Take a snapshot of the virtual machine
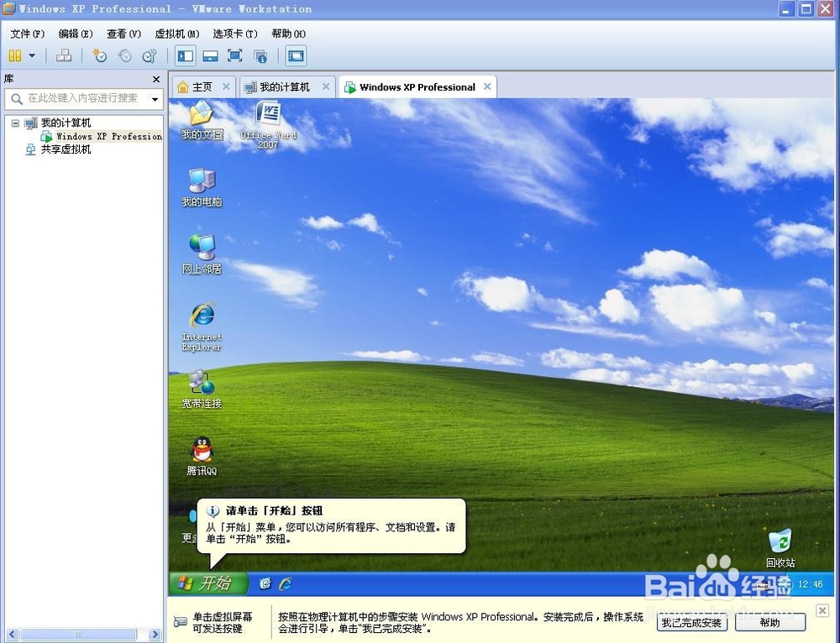The image size is (840, 643). [x=99, y=55]
